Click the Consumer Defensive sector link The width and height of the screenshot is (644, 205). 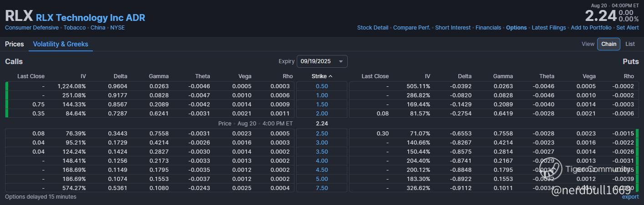32,28
